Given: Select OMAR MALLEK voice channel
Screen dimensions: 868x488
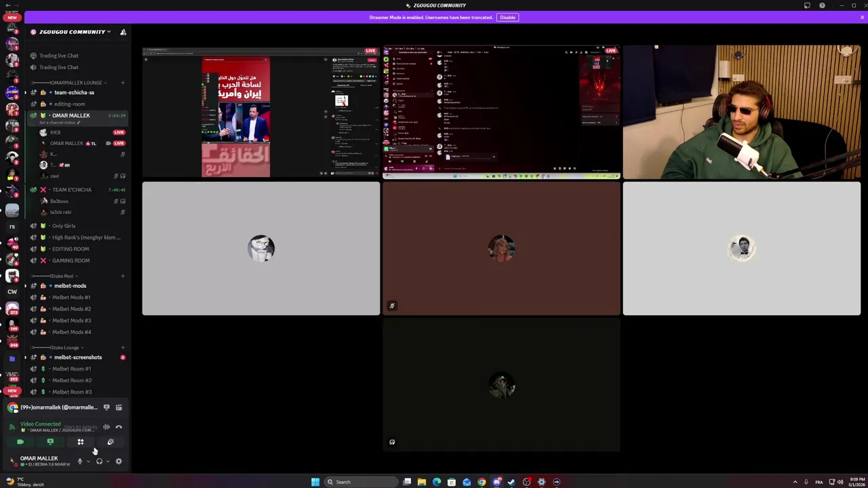Looking at the screenshot, I should click(77, 115).
